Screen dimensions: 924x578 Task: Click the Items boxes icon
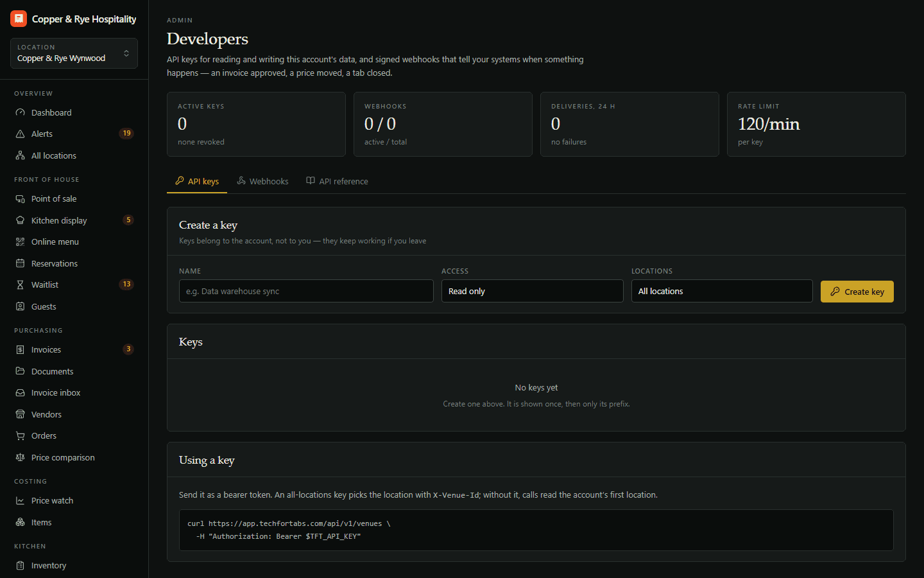point(20,523)
